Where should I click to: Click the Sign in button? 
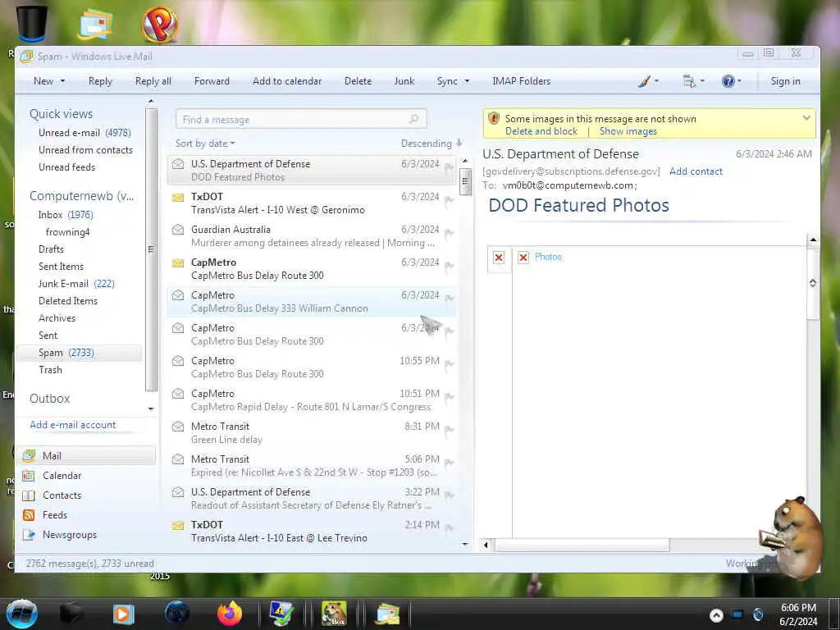[785, 81]
